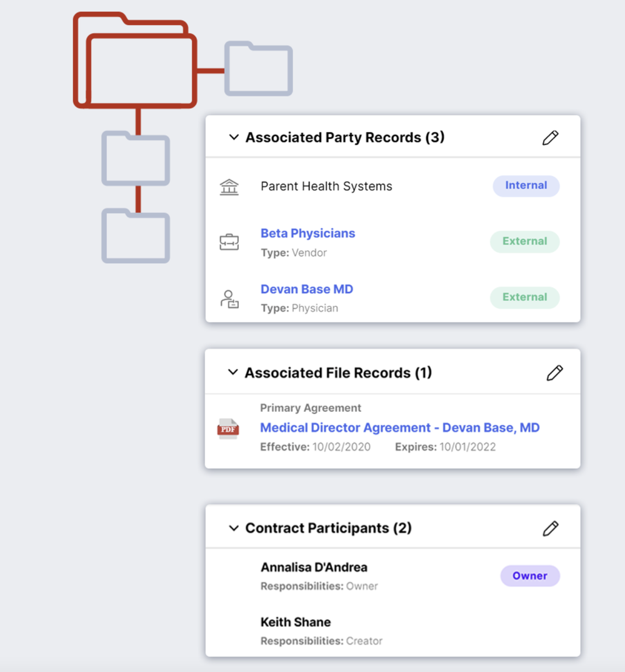Collapse the Associated File Records section
Image resolution: width=625 pixels, height=672 pixels.
click(x=233, y=373)
